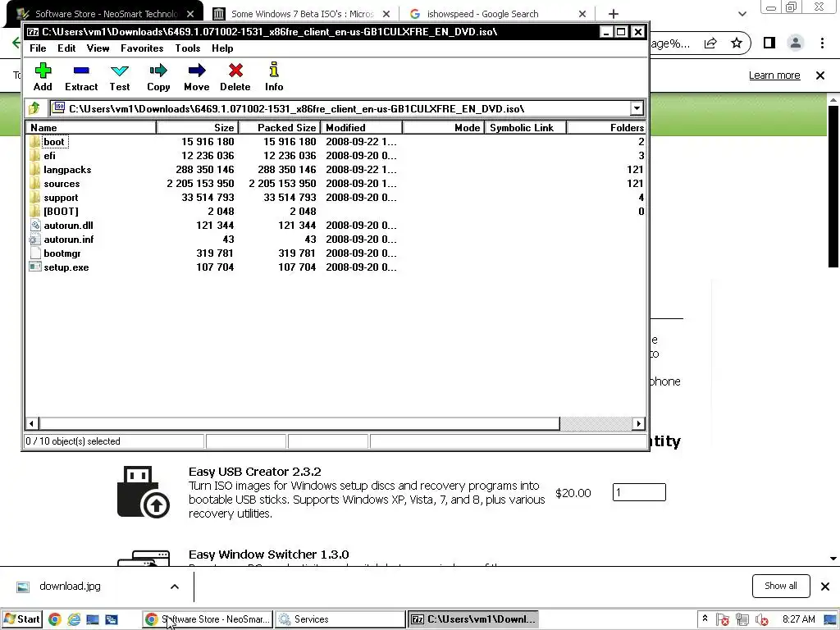Open the Chrome profile avatar

796,43
